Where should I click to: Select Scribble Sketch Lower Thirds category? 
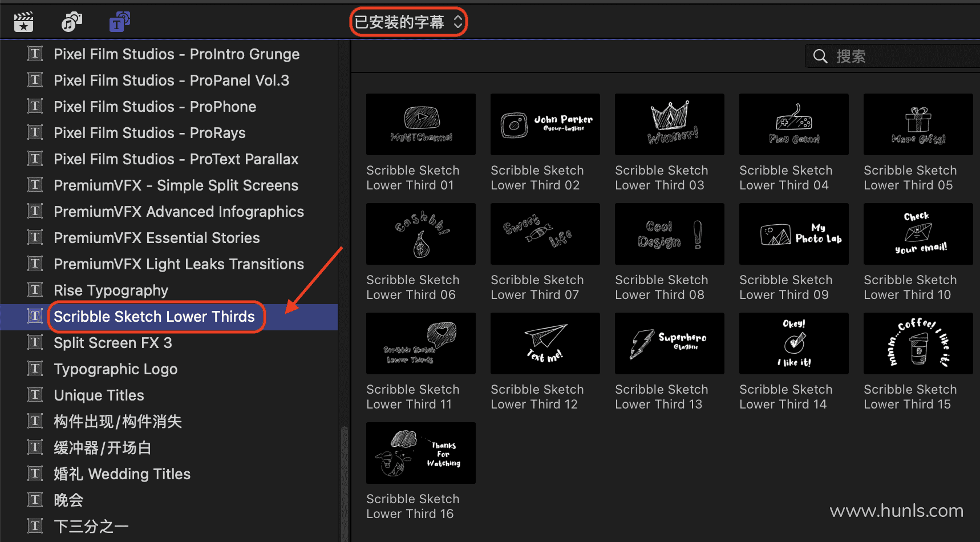tap(154, 317)
